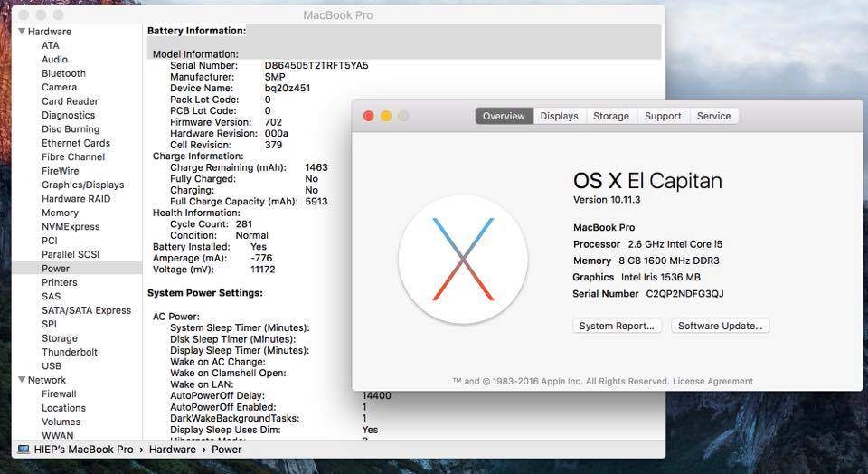This screenshot has width=868, height=474.
Task: Click the Full Charge Capacity value 5913
Action: coord(316,202)
